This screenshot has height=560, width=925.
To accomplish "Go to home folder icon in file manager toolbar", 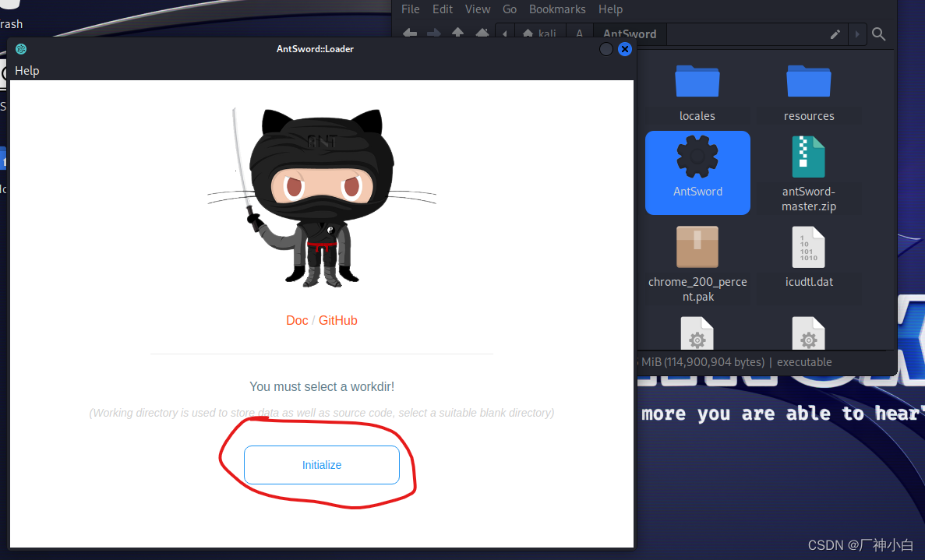I will tap(482, 33).
